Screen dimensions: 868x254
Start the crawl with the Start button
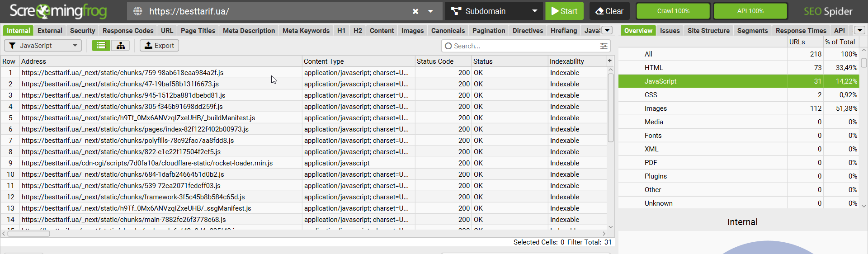(x=564, y=11)
